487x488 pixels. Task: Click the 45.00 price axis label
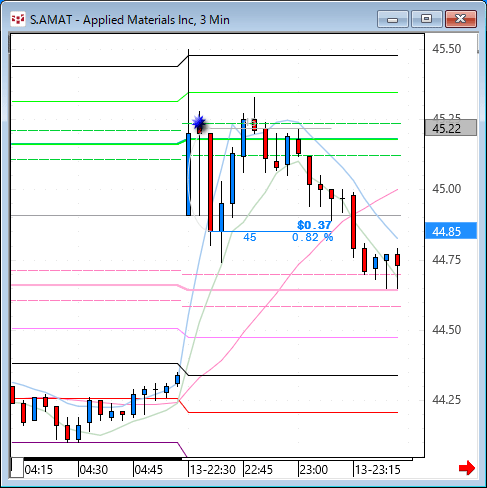(447, 189)
